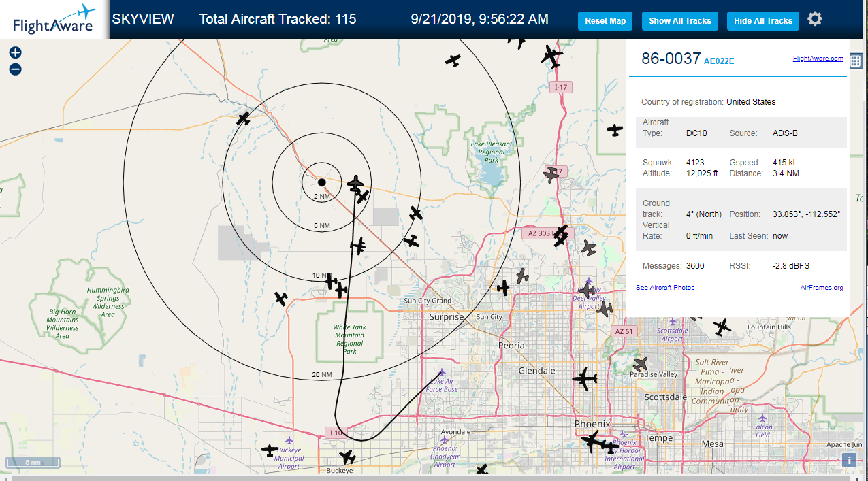Click the FlightAware logo
Image resolution: width=868 pixels, height=481 pixels.
(54, 19)
